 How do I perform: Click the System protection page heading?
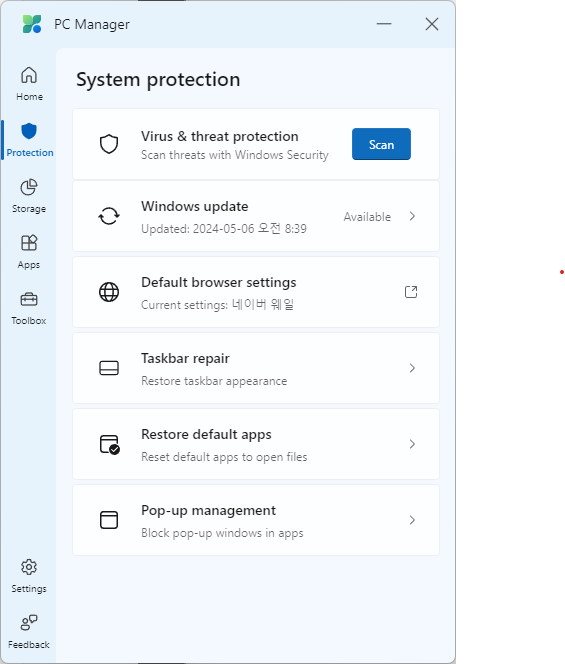pos(158,80)
